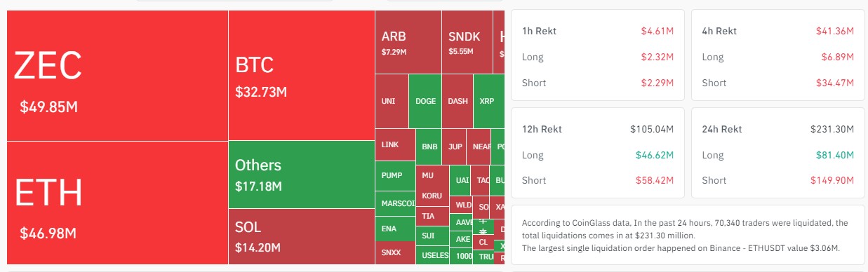The width and height of the screenshot is (868, 272).
Task: Click the 1h Rekt summary card
Action: tap(598, 55)
